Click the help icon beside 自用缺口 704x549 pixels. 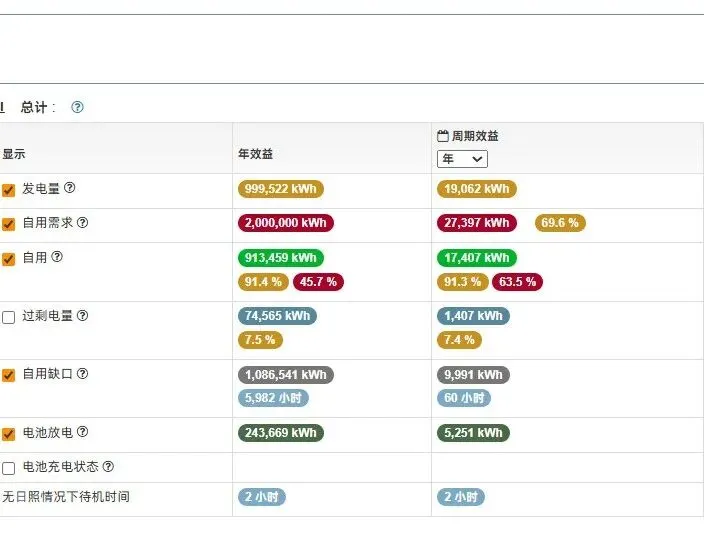point(83,374)
